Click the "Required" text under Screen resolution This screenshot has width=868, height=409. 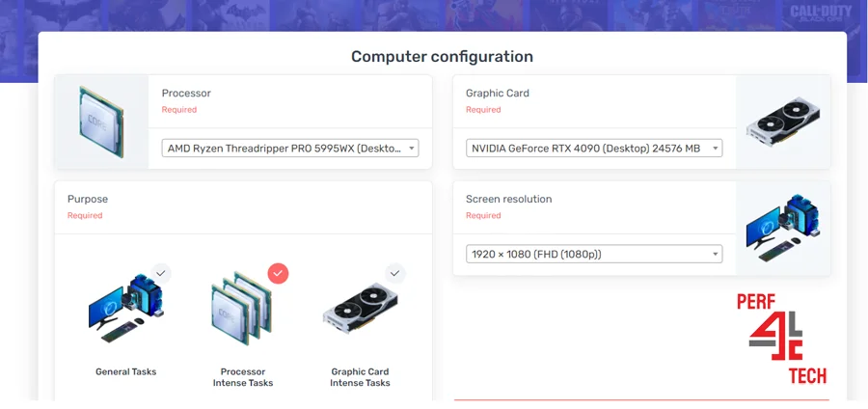(x=483, y=215)
